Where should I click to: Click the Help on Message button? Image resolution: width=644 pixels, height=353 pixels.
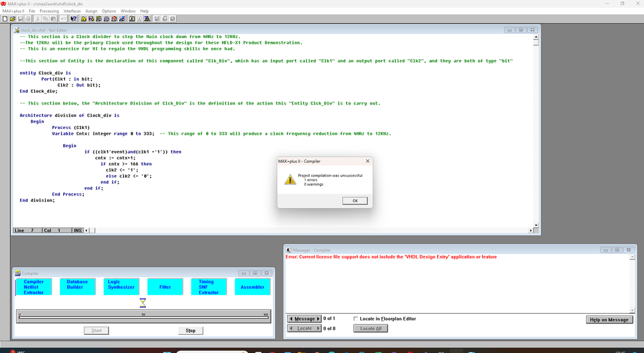point(609,319)
